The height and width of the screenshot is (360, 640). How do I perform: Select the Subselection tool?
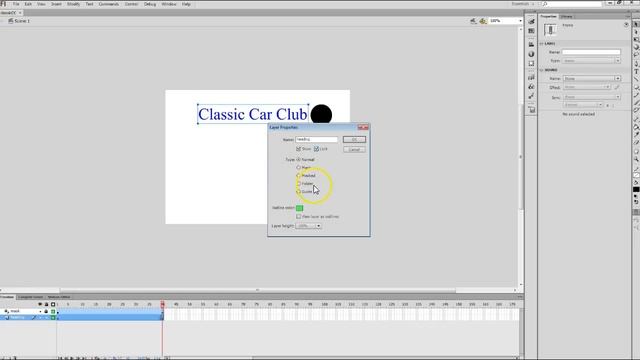[636, 32]
